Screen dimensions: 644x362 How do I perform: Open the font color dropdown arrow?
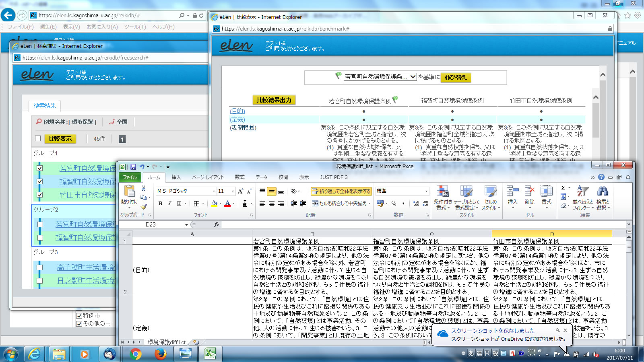click(233, 204)
